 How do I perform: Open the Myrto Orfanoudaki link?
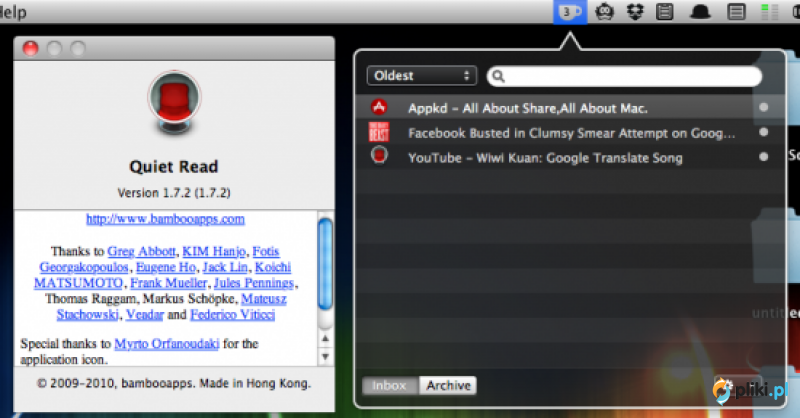coord(167,343)
